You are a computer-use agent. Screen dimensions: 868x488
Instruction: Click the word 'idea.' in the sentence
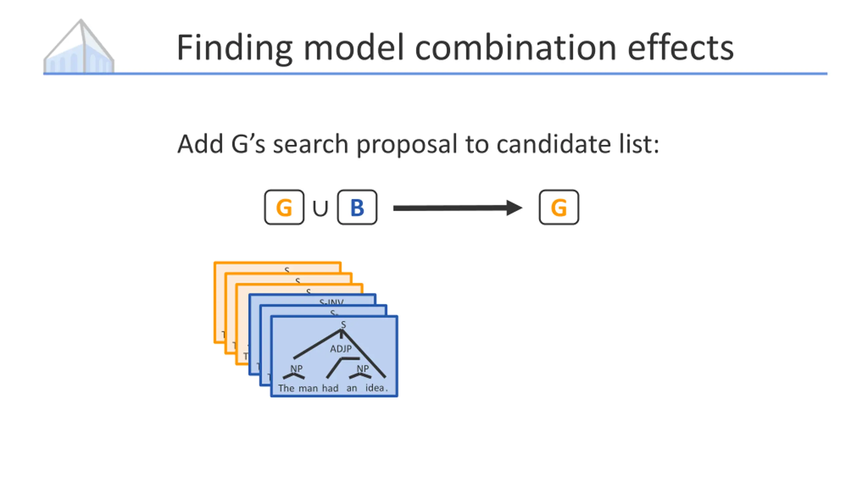point(376,388)
